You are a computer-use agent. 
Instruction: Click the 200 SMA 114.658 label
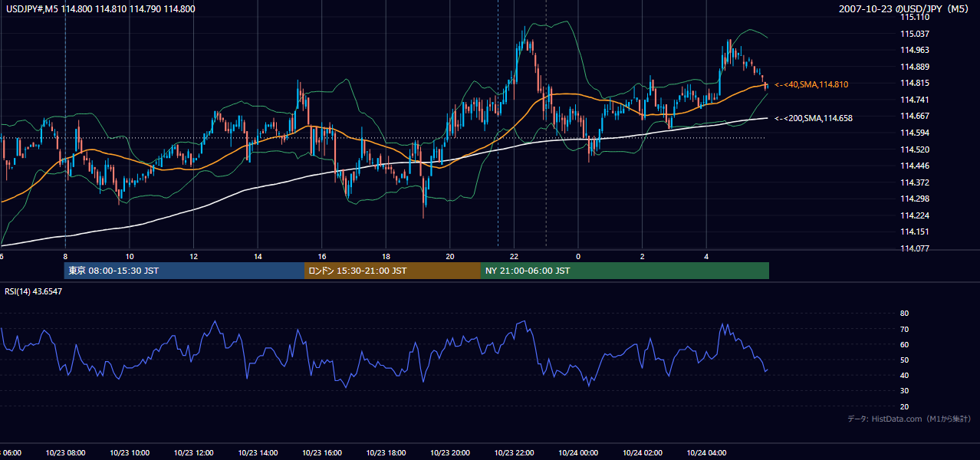point(813,118)
